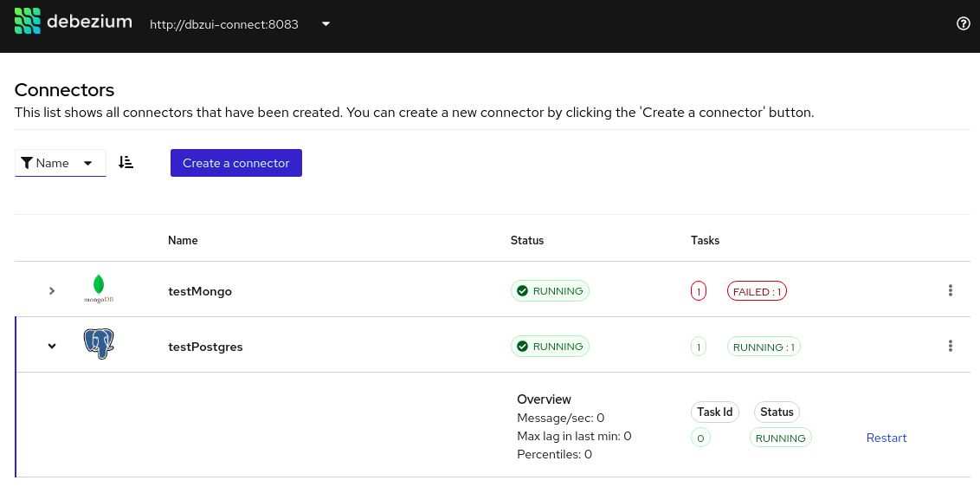The width and height of the screenshot is (980, 487).
Task: Click the PostgreSQL elephant connector icon
Action: pos(99,345)
